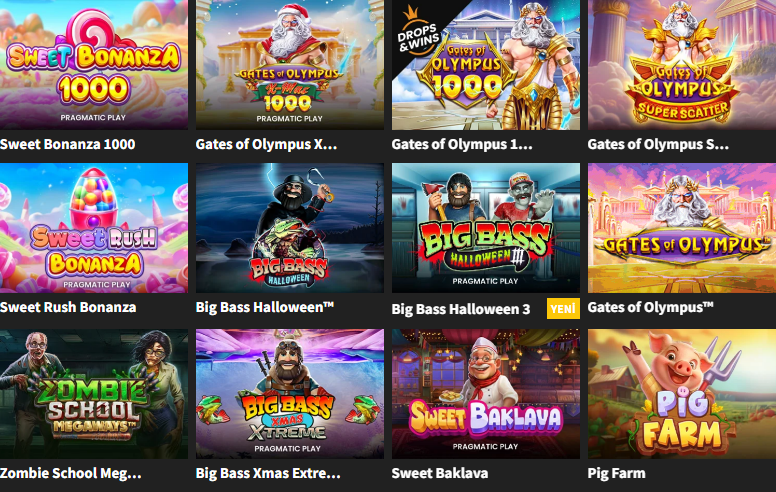Select the Sweet Rush Bonanza title link
Viewport: 776px width, 492px height.
68,307
